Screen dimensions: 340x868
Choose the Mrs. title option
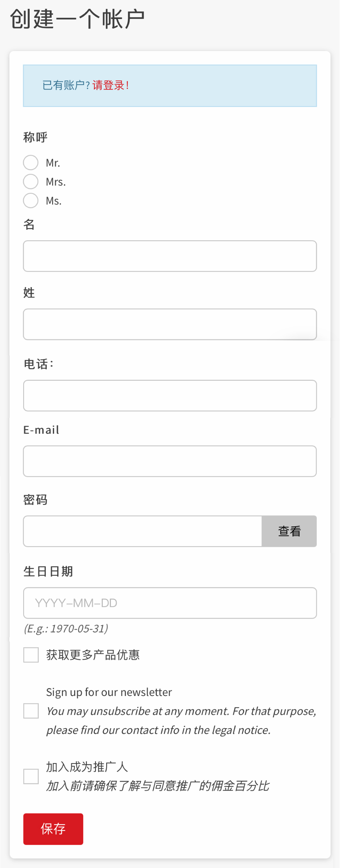[x=31, y=182]
